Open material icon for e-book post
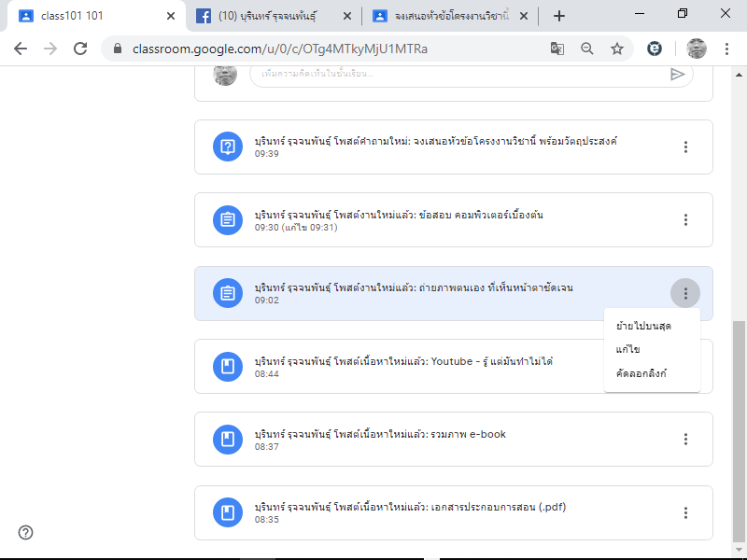Image resolution: width=747 pixels, height=560 pixels. (x=228, y=439)
